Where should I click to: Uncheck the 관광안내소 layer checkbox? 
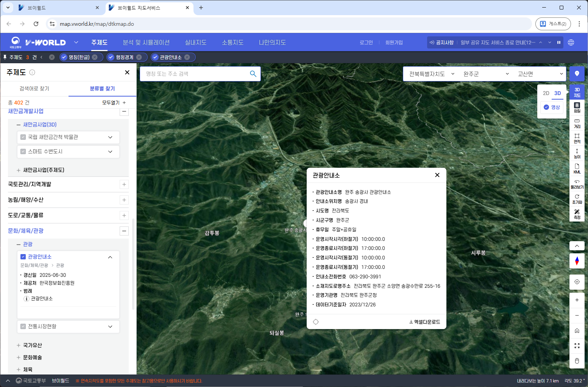click(x=23, y=257)
